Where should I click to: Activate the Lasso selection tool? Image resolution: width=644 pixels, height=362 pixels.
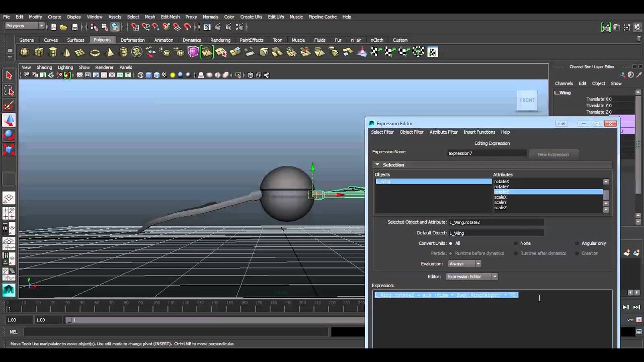[9, 90]
